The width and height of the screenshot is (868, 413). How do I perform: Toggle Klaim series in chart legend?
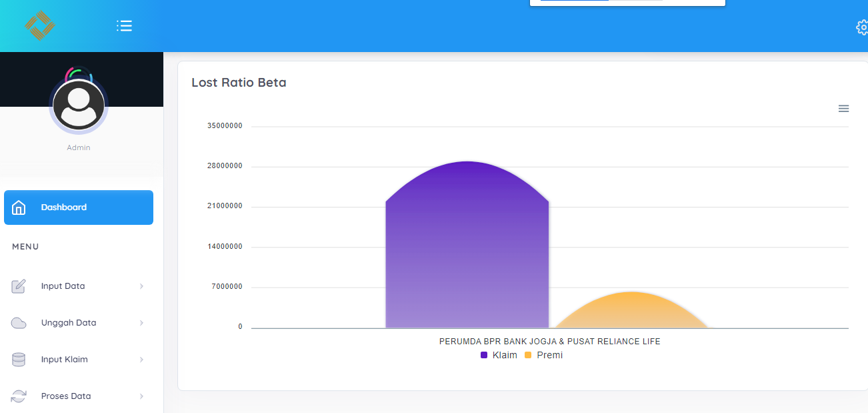pyautogui.click(x=499, y=355)
